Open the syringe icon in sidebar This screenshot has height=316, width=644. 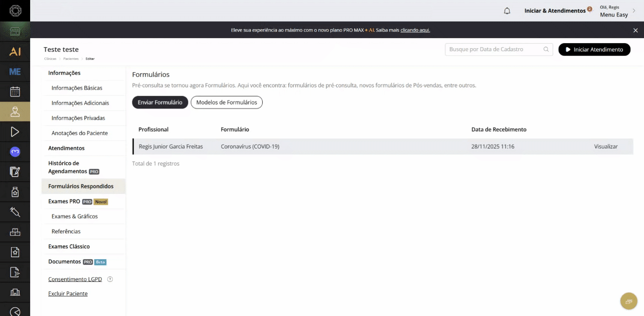(15, 212)
